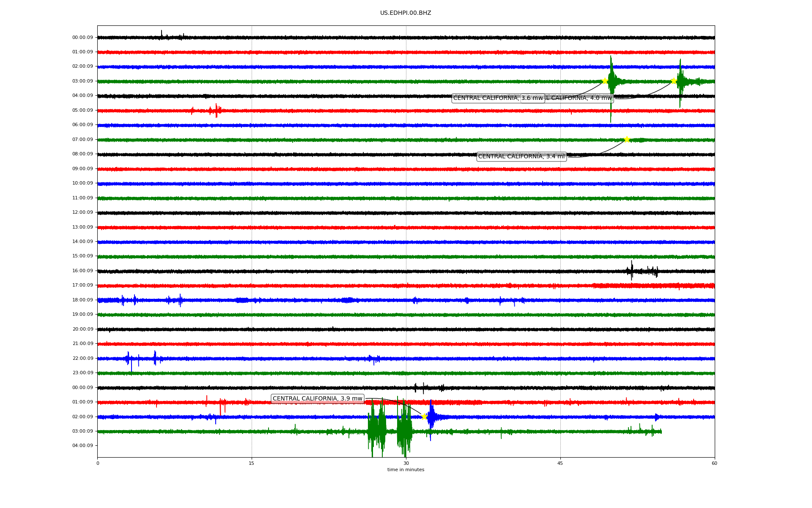
Task: Select the CENTRAL CALIFORNIA, 3.4 ml annotation label
Action: (x=521, y=157)
